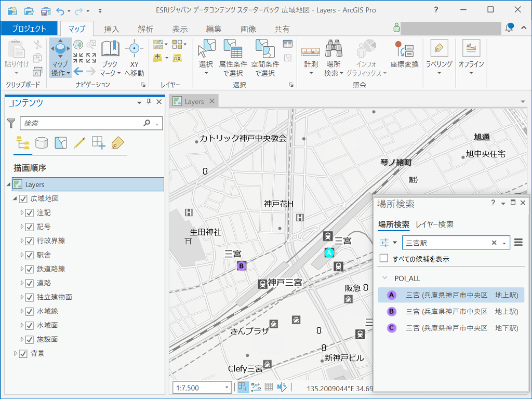Viewport: 532px width, 399px height.
Task: Click the Go To XY (XYへ移動) tool
Action: tap(134, 58)
